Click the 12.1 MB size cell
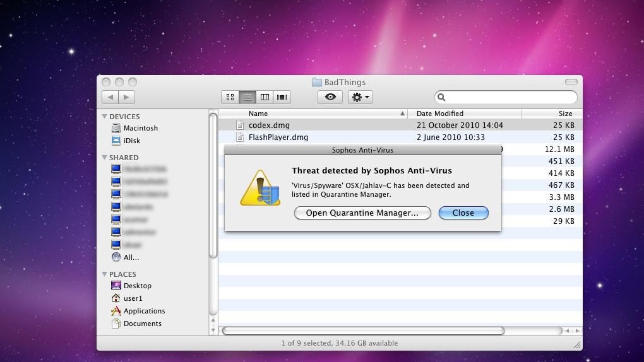This screenshot has width=644, height=362. tap(559, 149)
